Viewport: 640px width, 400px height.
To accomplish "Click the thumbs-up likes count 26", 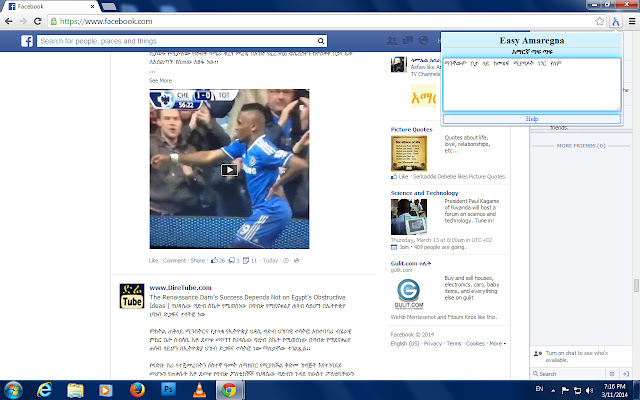I will 218,260.
